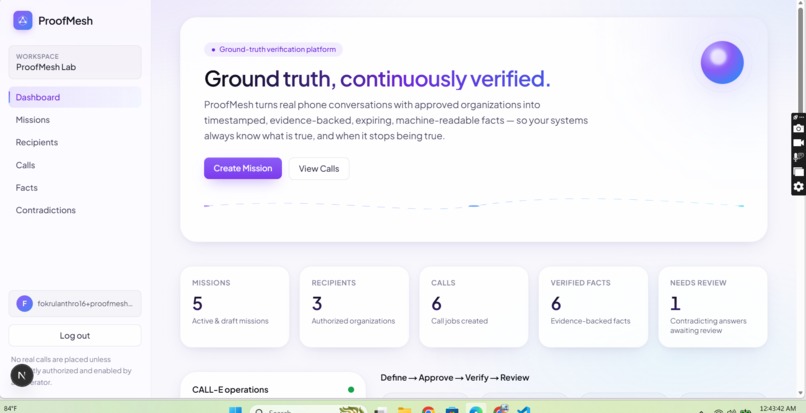Open the gallery icon in capture toolbar

(798, 172)
